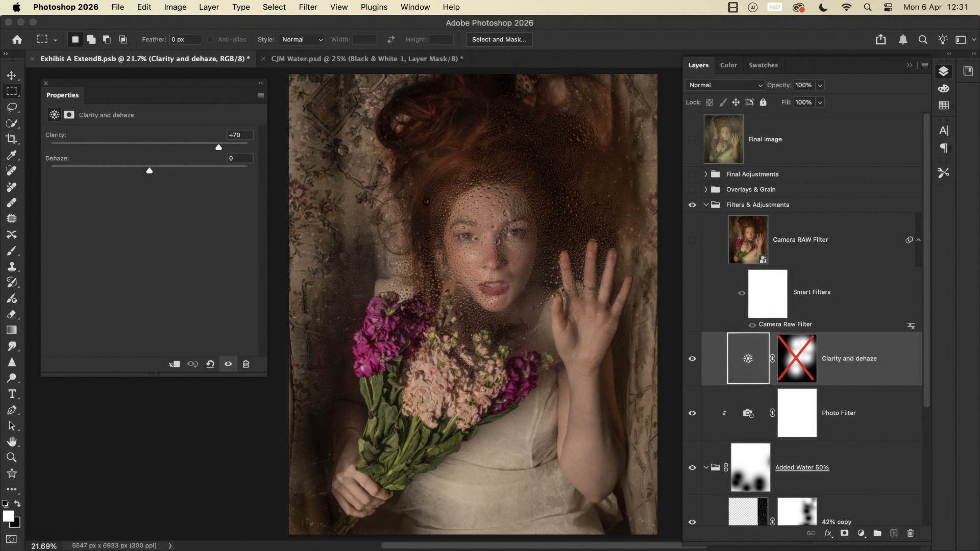The height and width of the screenshot is (551, 980).
Task: Open the layer blend mode dropdown
Action: point(725,85)
